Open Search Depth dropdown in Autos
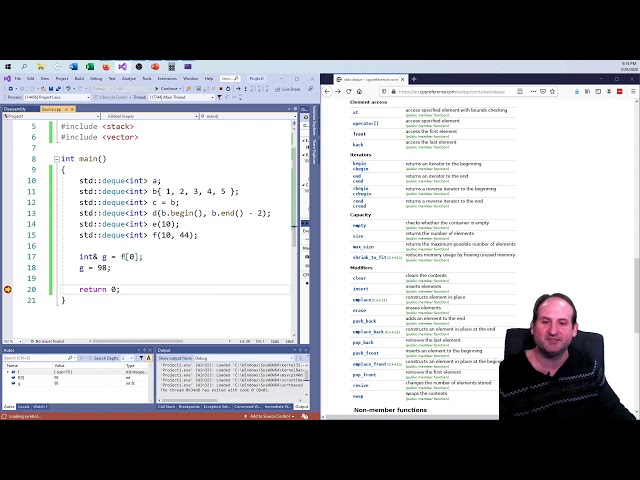This screenshot has width=640, height=480. tap(127, 358)
